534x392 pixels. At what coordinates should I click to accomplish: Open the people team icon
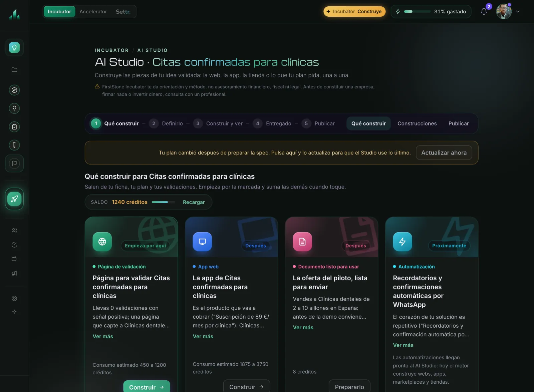(14, 231)
